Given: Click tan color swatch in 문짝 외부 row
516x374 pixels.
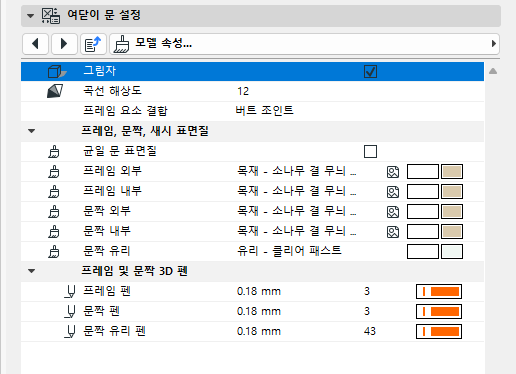Looking at the screenshot, I should point(452,212).
